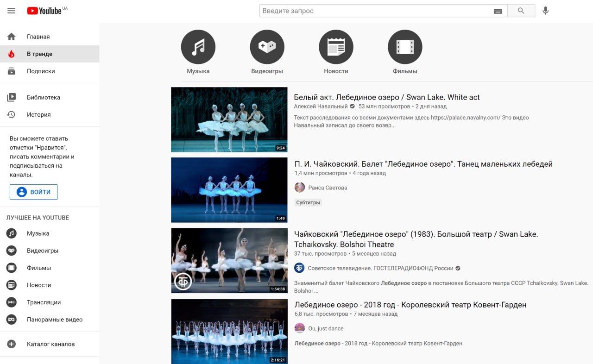Screen dimensions: 593x364
Task: Open Каталог каналов in the sidebar
Action: (50, 344)
